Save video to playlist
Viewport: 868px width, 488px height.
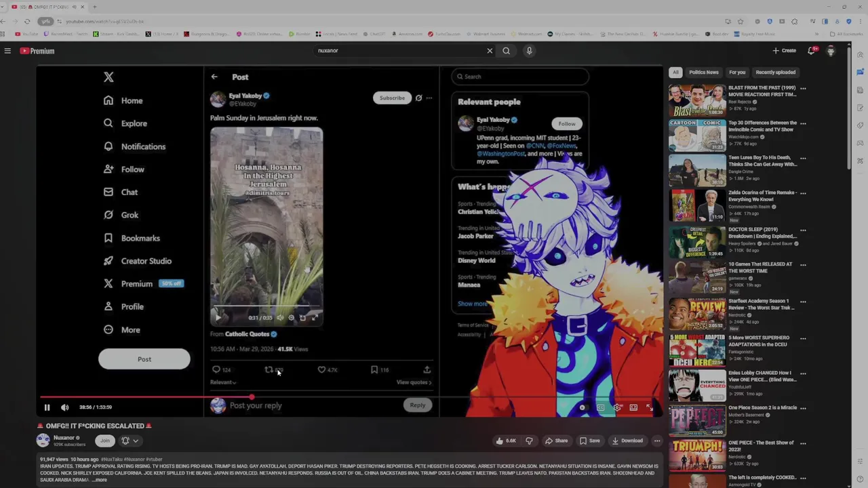click(x=590, y=441)
